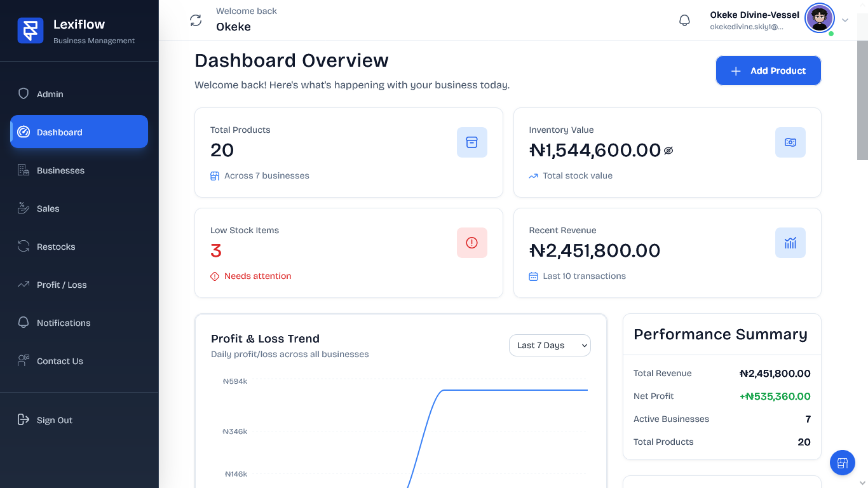Screen dimensions: 868x488
Task: Click the Net Profit +₦535,360.00 value
Action: tap(775, 396)
